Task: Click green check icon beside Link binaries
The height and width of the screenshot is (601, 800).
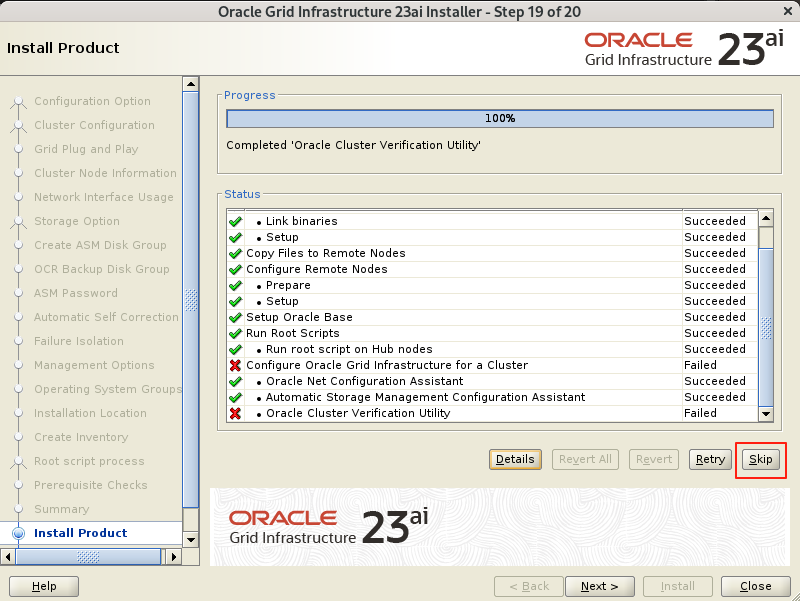Action: (235, 221)
